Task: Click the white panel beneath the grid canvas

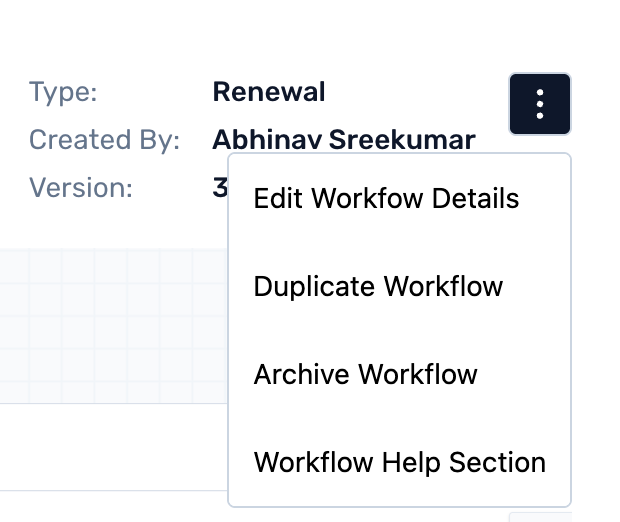Action: (x=110, y=450)
